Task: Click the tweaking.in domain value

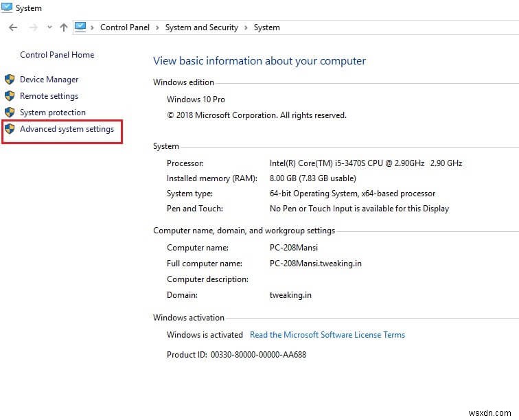Action: coord(290,295)
